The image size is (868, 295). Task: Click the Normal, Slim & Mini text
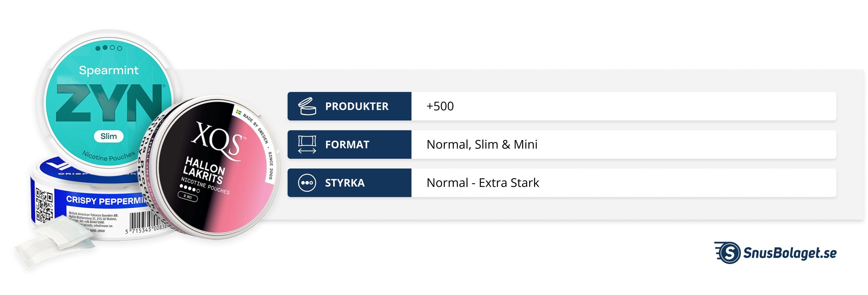(x=482, y=144)
